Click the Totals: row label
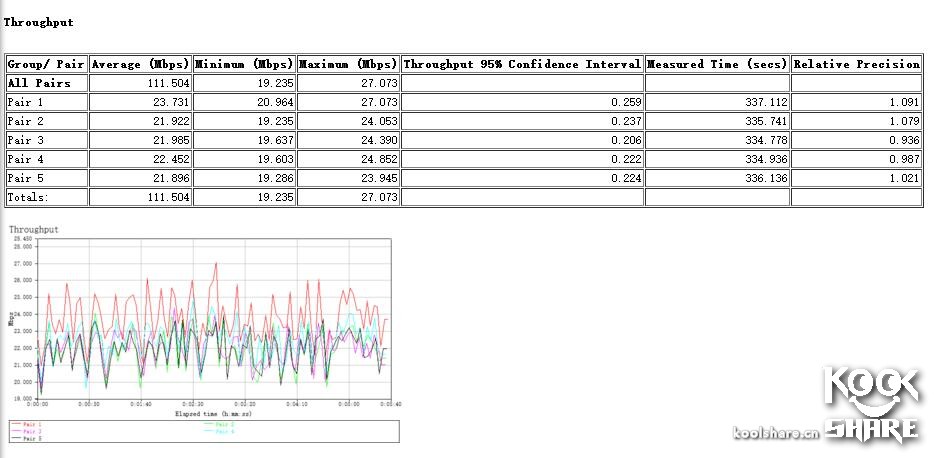The width and height of the screenshot is (935, 458). pyautogui.click(x=27, y=198)
